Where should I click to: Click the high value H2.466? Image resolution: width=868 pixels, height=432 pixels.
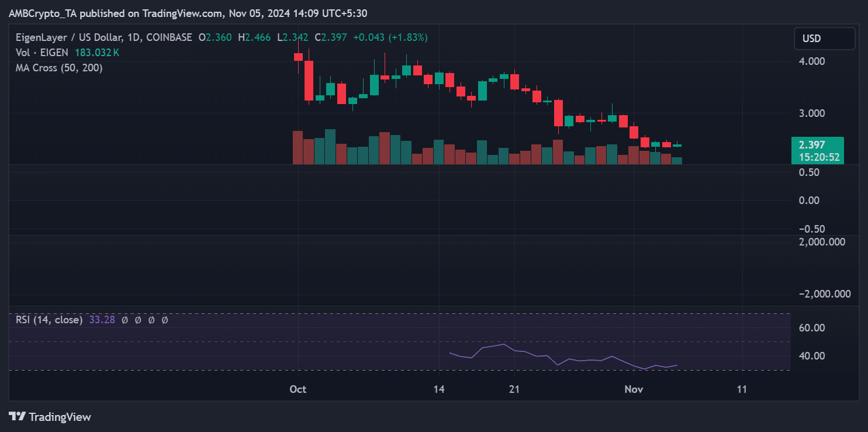pos(254,37)
